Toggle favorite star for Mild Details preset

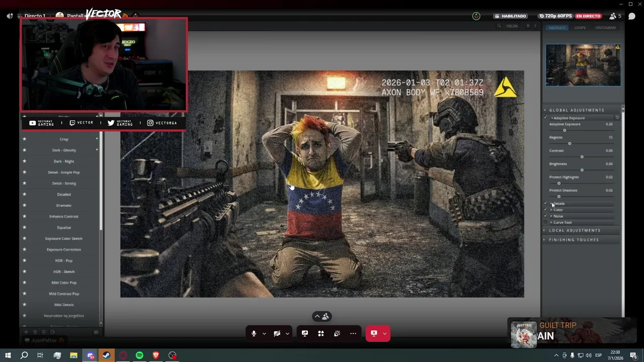point(24,305)
